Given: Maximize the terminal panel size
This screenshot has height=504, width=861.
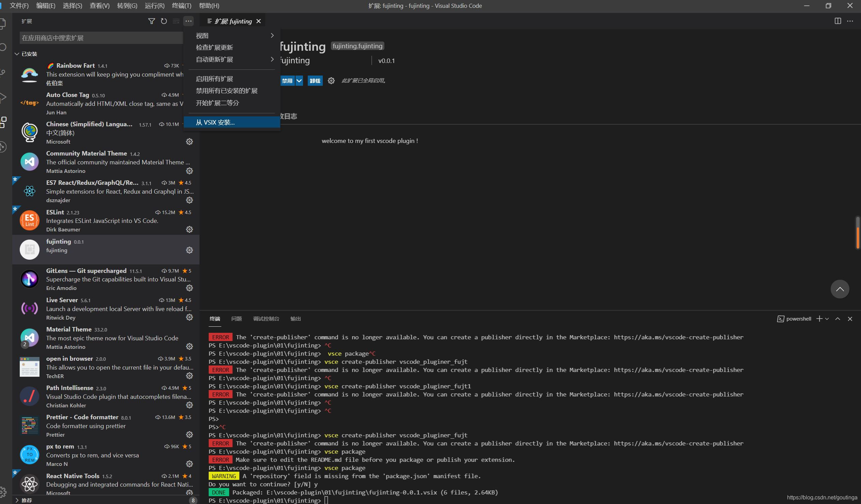Looking at the screenshot, I should [x=838, y=319].
